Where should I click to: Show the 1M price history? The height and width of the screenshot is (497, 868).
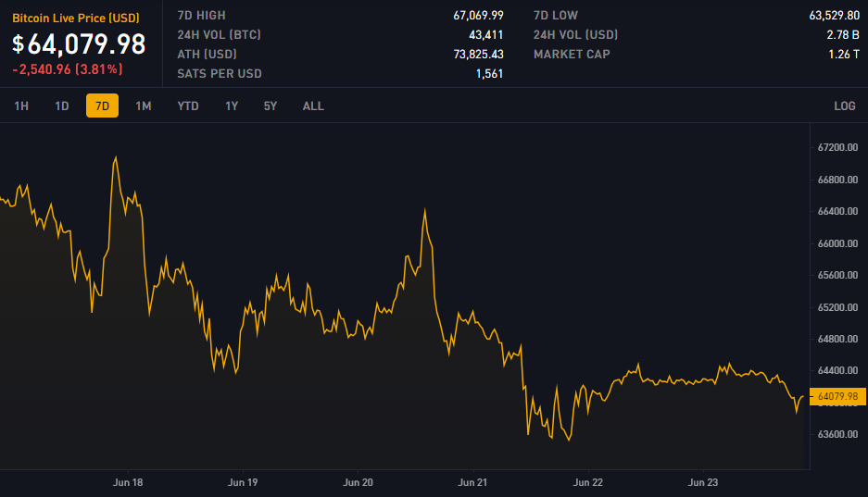click(x=143, y=106)
